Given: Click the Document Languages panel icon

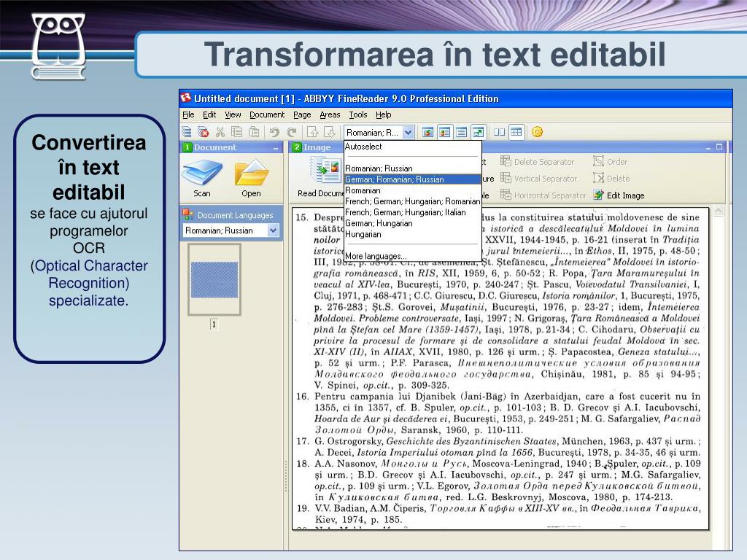Looking at the screenshot, I should (x=188, y=215).
